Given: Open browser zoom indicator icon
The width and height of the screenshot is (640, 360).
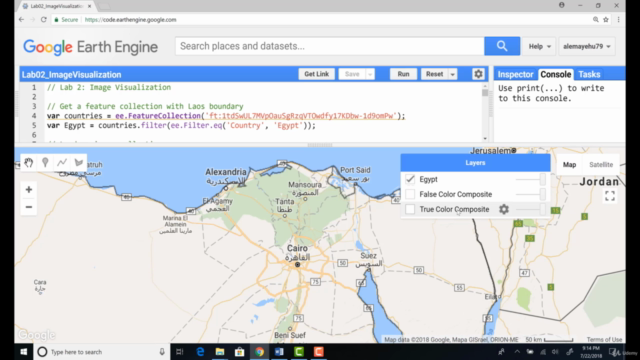Looking at the screenshot, I should [596, 20].
